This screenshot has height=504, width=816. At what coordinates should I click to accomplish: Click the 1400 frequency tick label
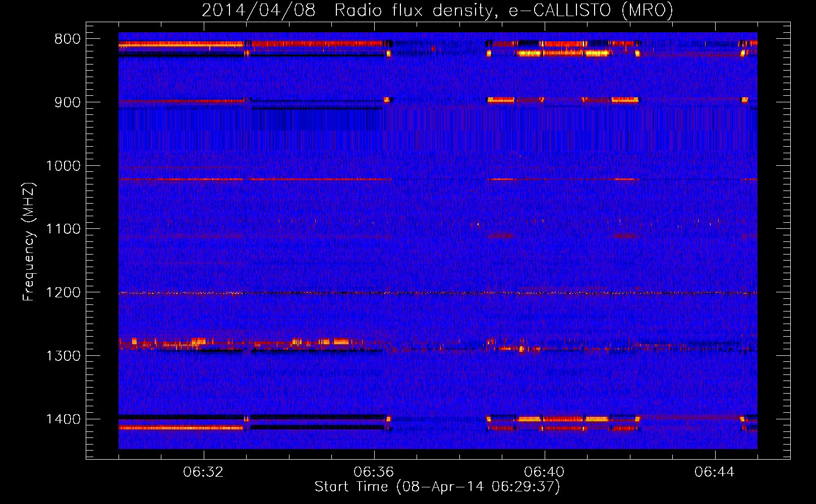63,419
